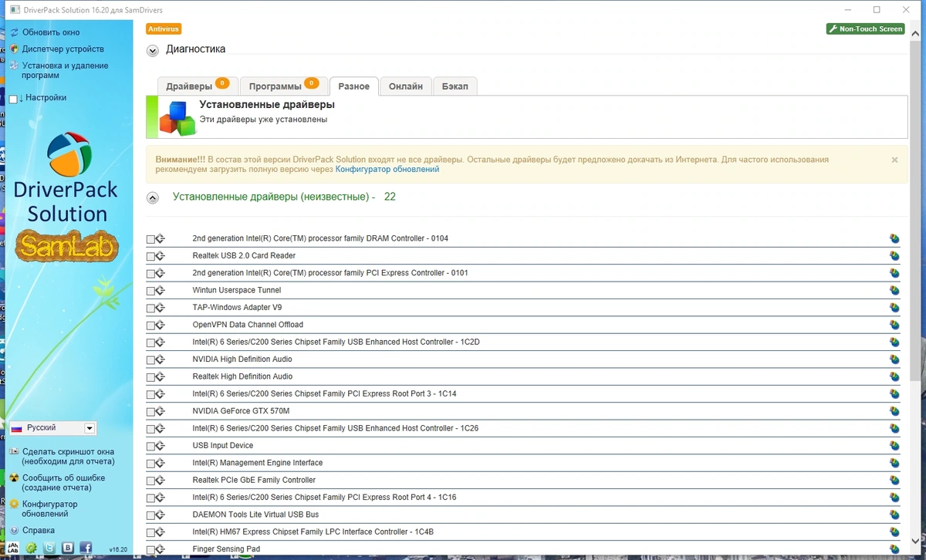Open Конфигуратор обновлений link in the warning banner
The image size is (926, 560).
[387, 169]
